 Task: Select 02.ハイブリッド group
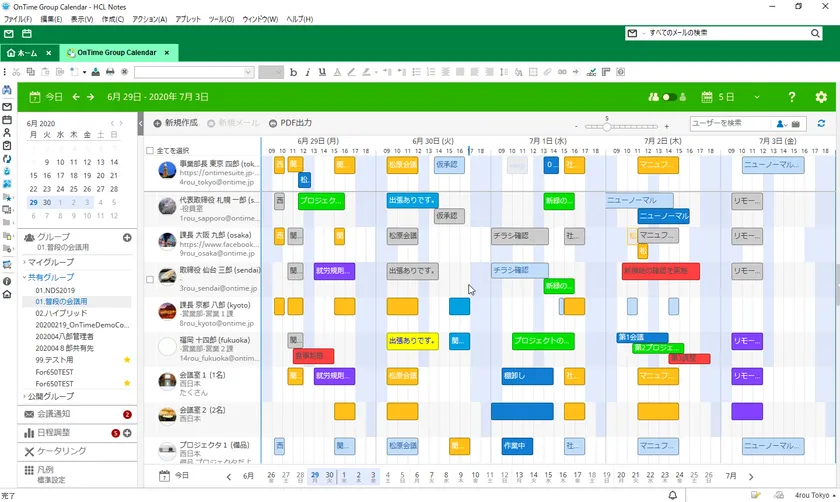(x=61, y=313)
